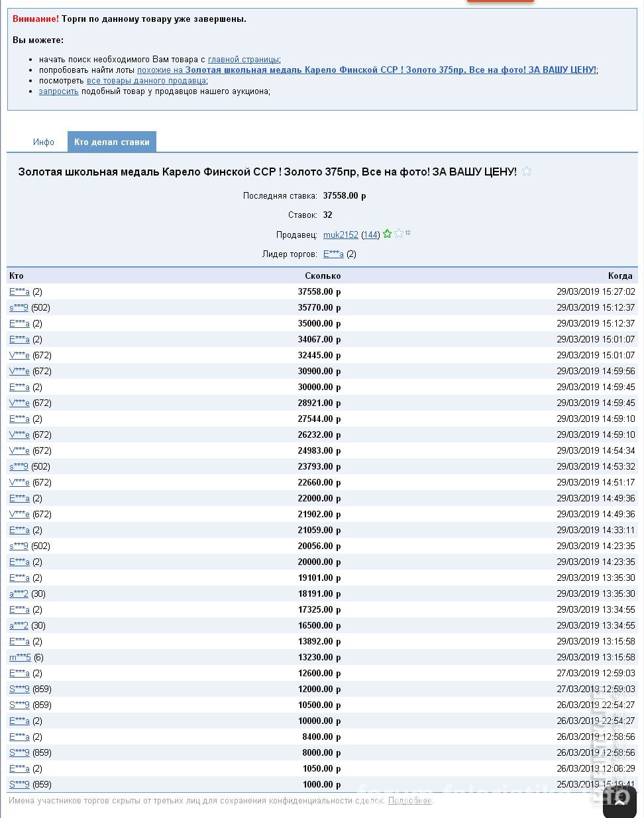Open seller feedback count 144
Screen dimensions: 644x818
coord(371,234)
